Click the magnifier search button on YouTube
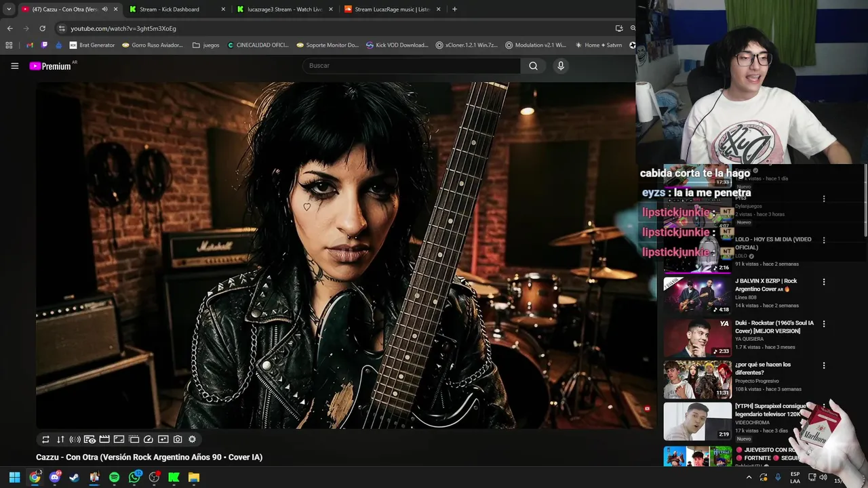Image resolution: width=868 pixels, height=488 pixels. pyautogui.click(x=533, y=66)
